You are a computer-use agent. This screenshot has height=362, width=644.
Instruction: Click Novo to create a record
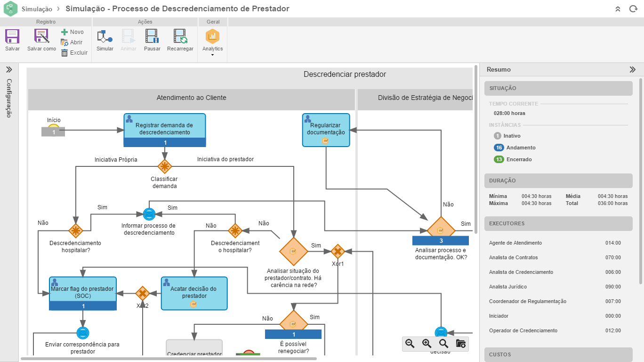pyautogui.click(x=72, y=32)
